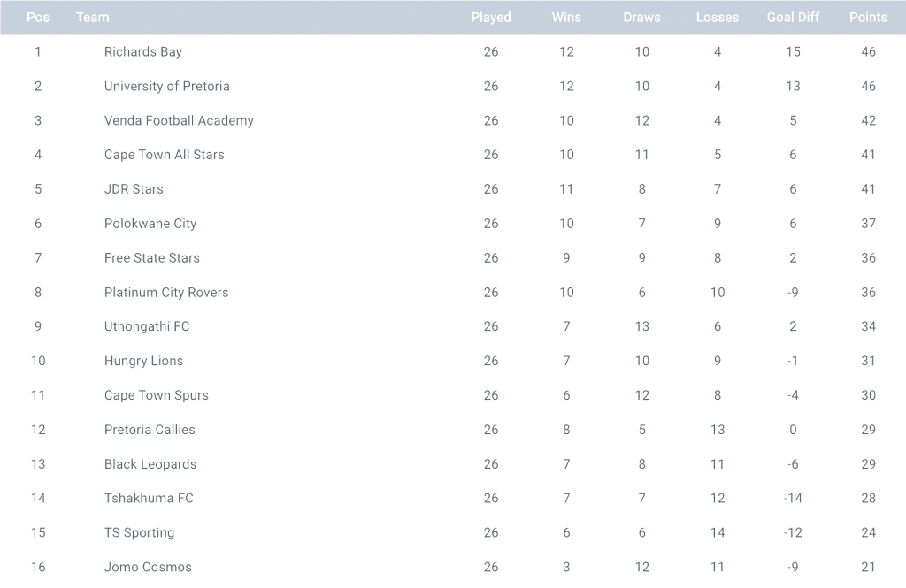Viewport: 906px width, 588px height.
Task: Click Black Leopards team name
Action: [x=150, y=464]
